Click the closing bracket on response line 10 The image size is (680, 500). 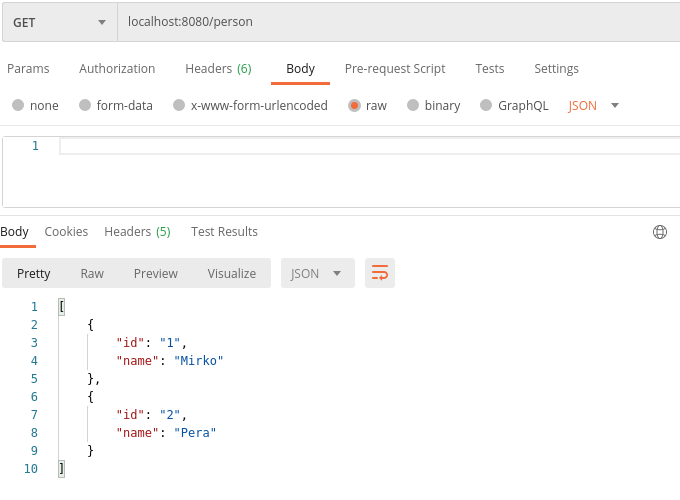coord(62,468)
